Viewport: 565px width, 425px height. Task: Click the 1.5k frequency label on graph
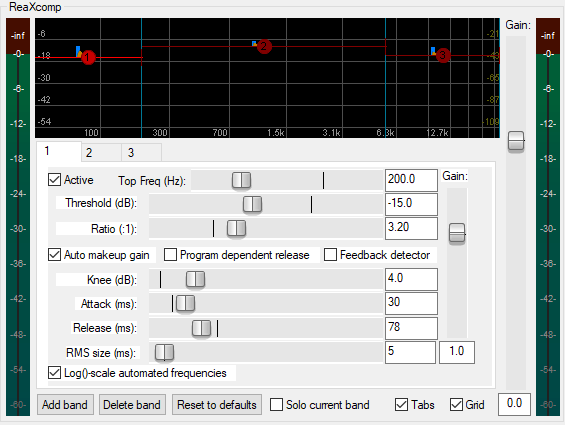tap(276, 133)
